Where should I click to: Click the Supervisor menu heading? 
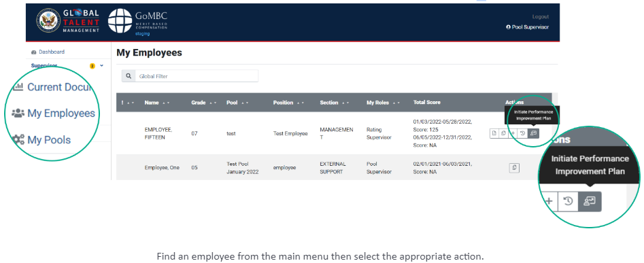(44, 65)
